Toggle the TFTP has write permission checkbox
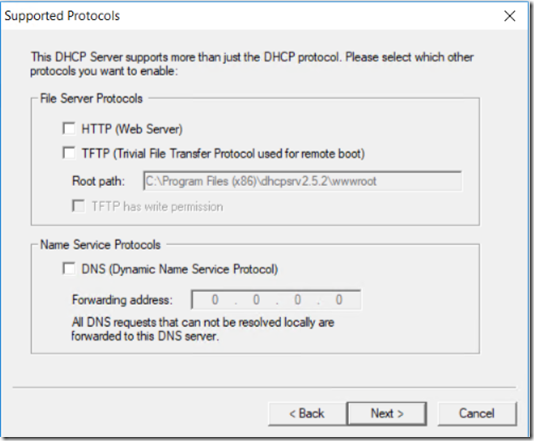This screenshot has width=534, height=441. (79, 206)
